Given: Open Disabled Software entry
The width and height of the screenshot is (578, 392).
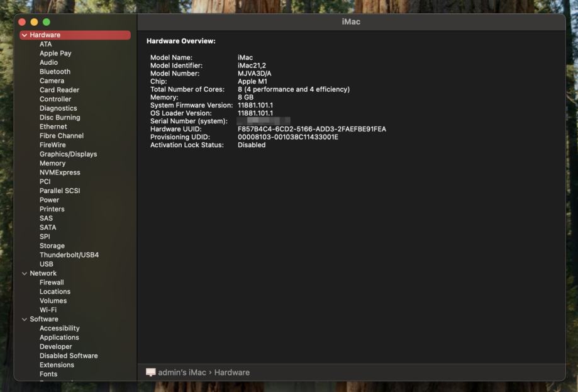Looking at the screenshot, I should (x=69, y=356).
